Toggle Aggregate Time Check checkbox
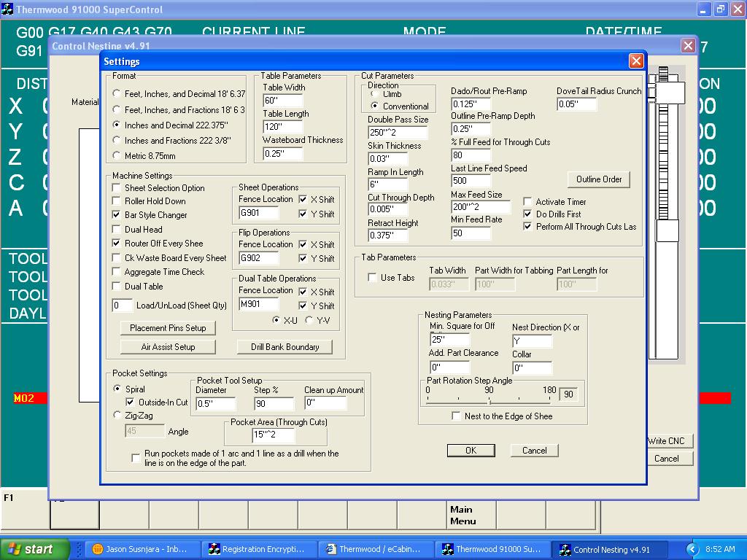Image resolution: width=747 pixels, height=560 pixels. [116, 271]
